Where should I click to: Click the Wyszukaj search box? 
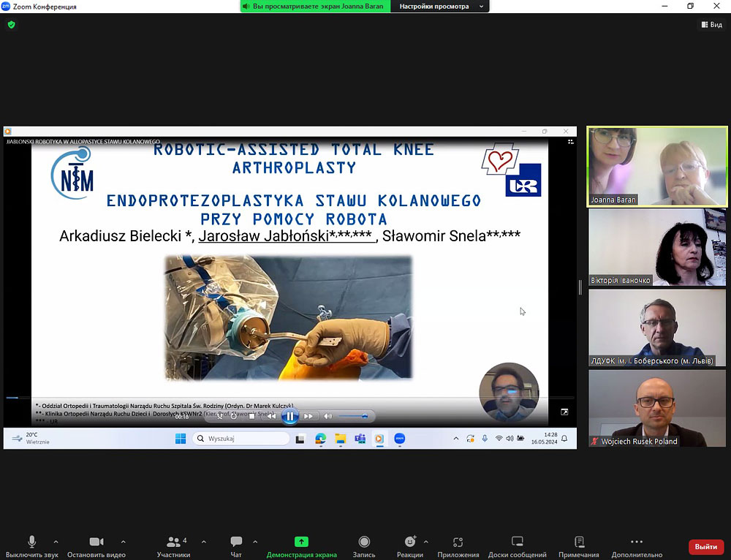tap(241, 439)
